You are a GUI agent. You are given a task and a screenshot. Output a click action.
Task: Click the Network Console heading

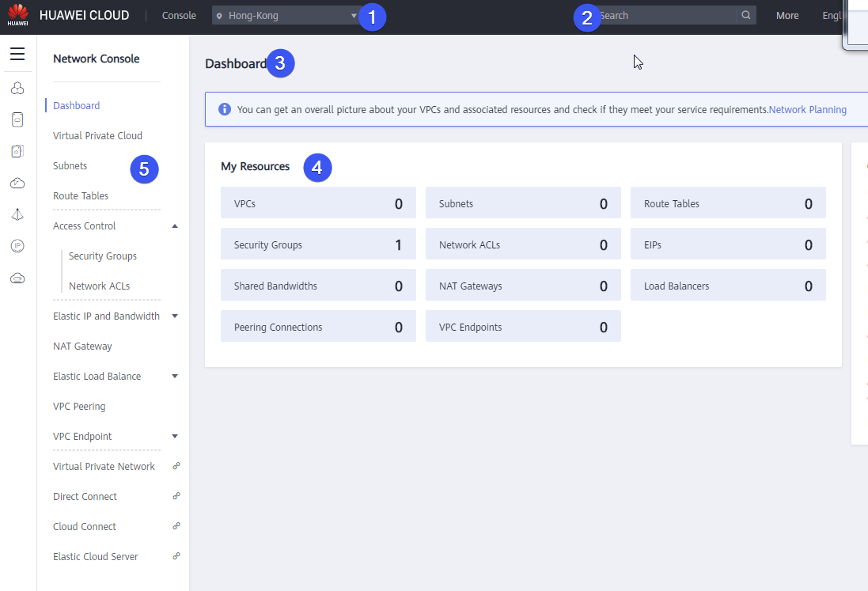tap(96, 59)
